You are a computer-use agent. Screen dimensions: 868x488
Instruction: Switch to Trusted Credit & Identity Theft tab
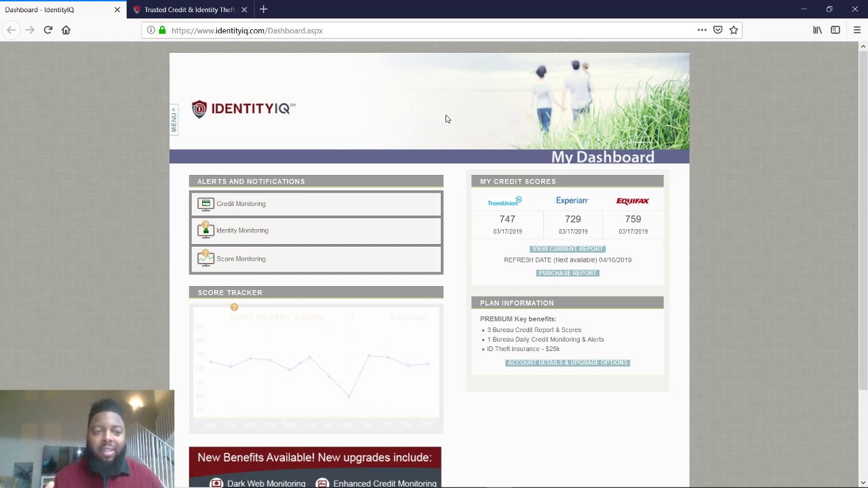[x=189, y=9]
